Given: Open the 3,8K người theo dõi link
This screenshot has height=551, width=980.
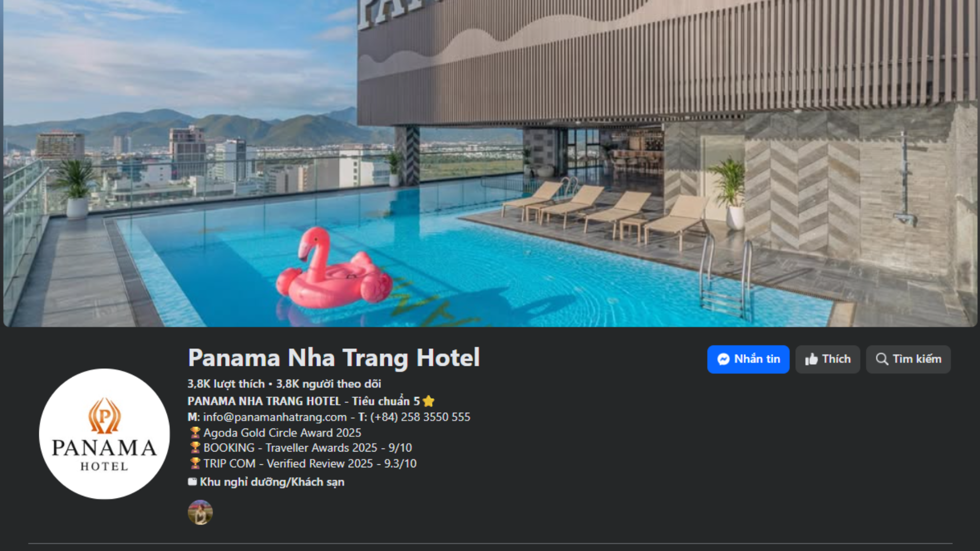Looking at the screenshot, I should point(329,384).
